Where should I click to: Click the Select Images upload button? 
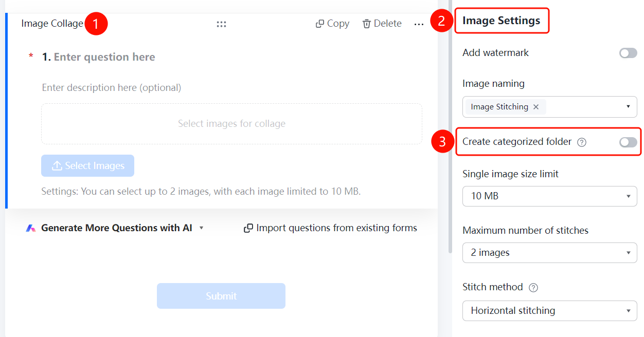pyautogui.click(x=87, y=166)
